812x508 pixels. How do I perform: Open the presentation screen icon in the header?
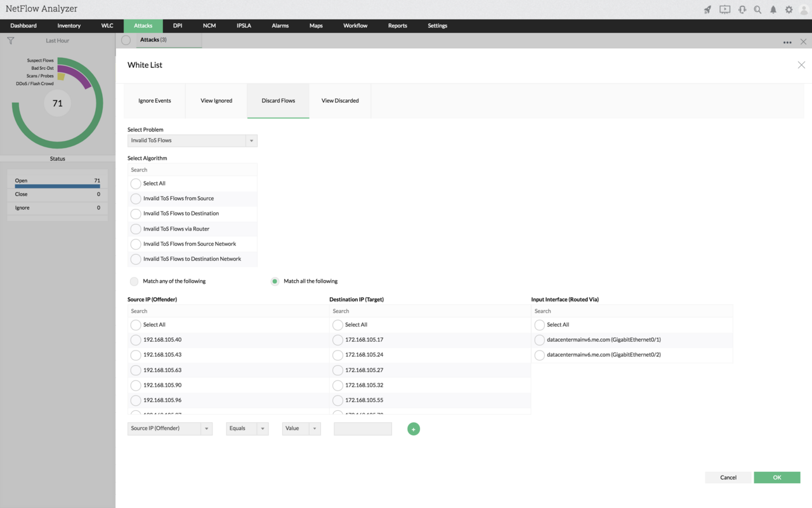(724, 10)
